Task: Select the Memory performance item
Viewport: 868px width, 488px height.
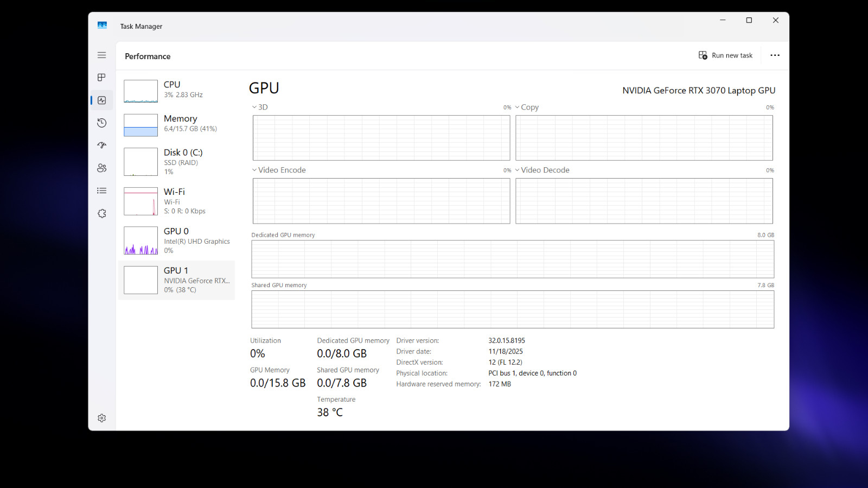Action: pyautogui.click(x=176, y=124)
